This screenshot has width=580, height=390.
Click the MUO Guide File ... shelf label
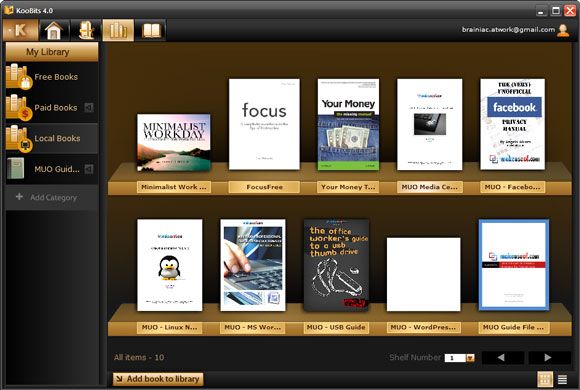(x=514, y=327)
